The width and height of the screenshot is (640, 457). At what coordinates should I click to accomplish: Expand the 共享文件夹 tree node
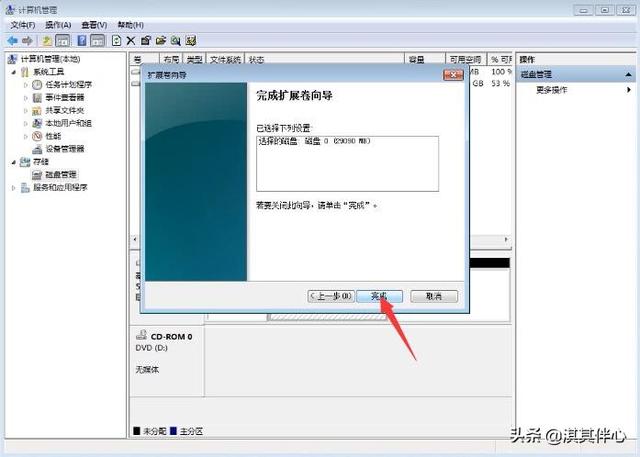(26, 111)
